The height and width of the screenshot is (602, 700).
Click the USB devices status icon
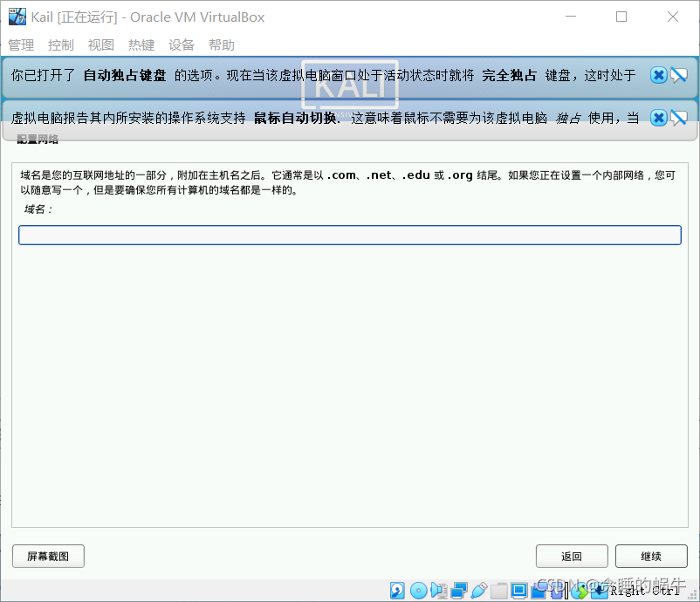tap(479, 591)
